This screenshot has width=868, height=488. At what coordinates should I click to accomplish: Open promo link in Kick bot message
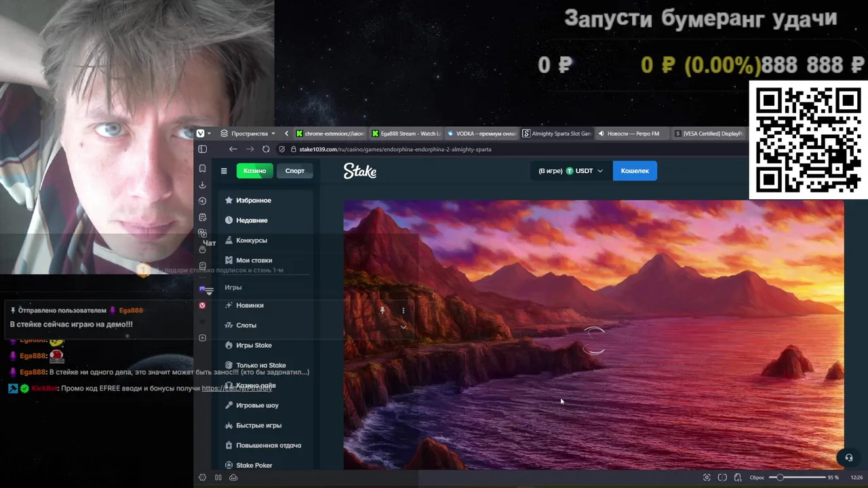pos(237,388)
